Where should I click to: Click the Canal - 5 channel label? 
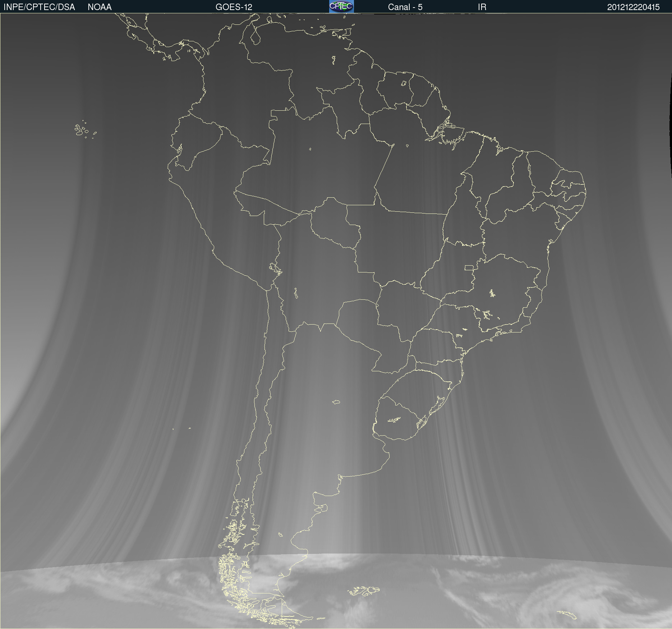405,7
